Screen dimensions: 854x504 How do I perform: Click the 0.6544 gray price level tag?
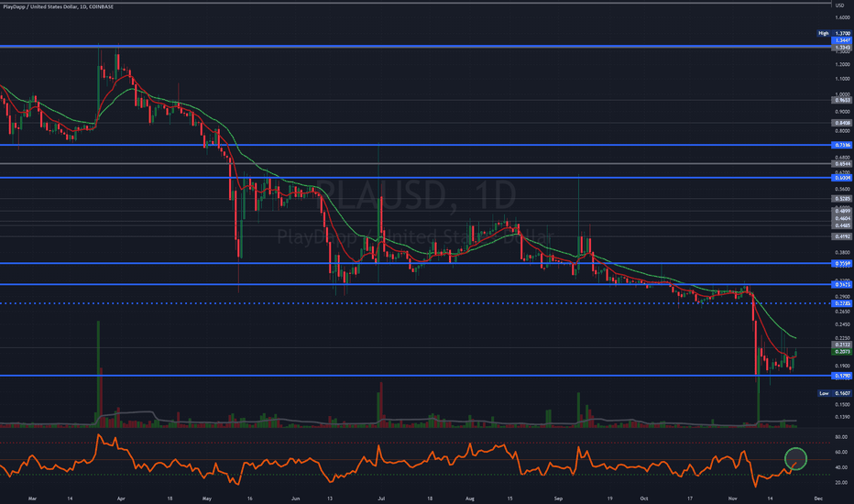pyautogui.click(x=842, y=163)
